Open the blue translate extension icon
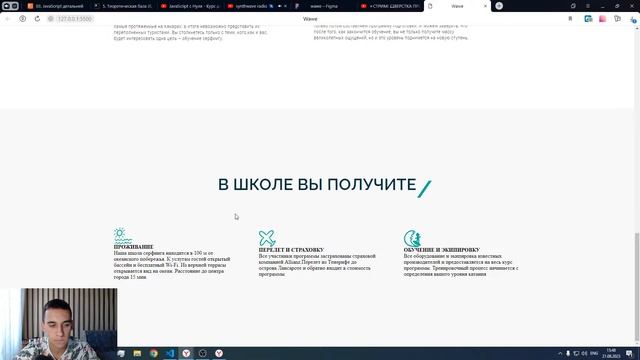Screen dimensions: 640x360 coord(588,19)
